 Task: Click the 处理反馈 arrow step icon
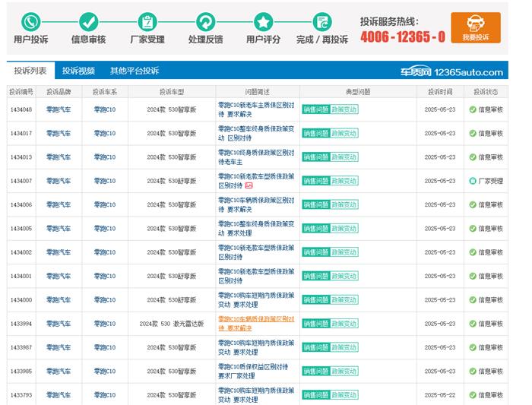click(205, 22)
